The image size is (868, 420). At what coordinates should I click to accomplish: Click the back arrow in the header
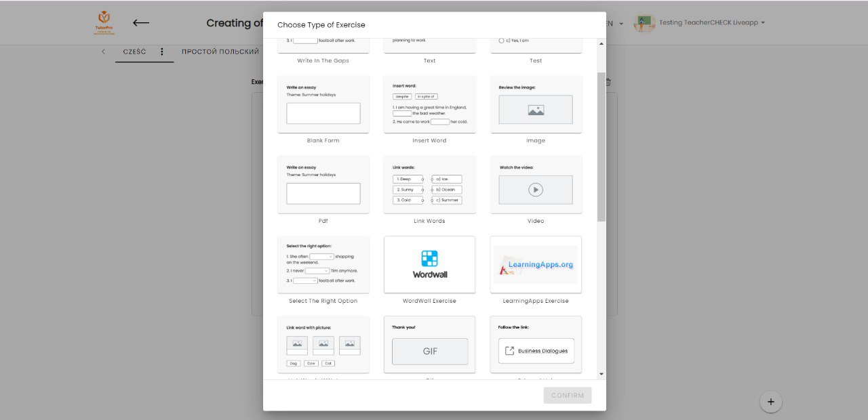tap(141, 23)
